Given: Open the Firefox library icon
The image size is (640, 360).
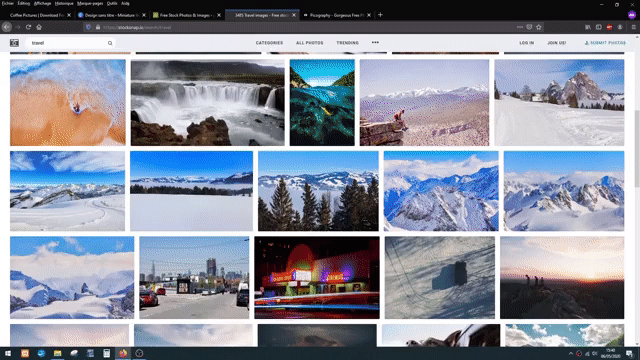Looking at the screenshot, I should (588, 27).
